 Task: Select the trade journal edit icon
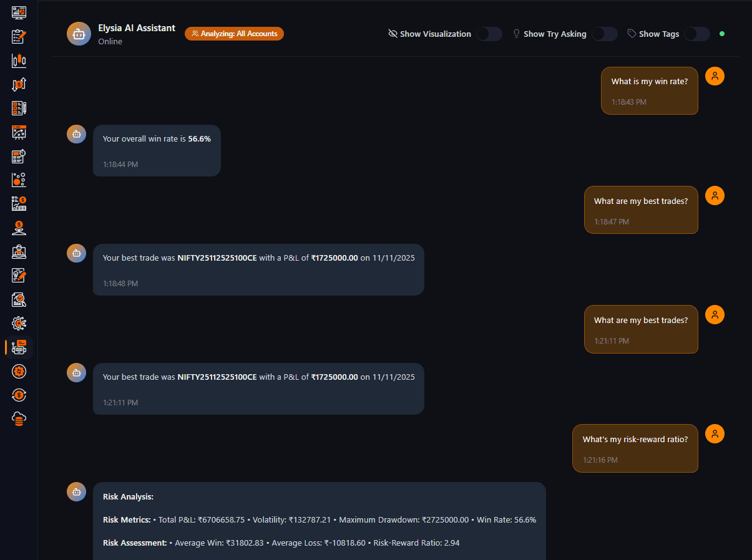pyautogui.click(x=19, y=36)
